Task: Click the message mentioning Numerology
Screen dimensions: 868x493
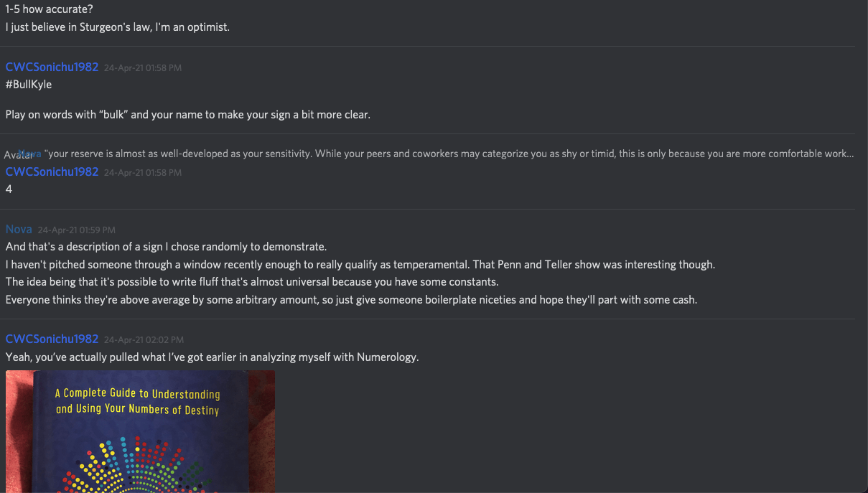Action: pyautogui.click(x=212, y=357)
